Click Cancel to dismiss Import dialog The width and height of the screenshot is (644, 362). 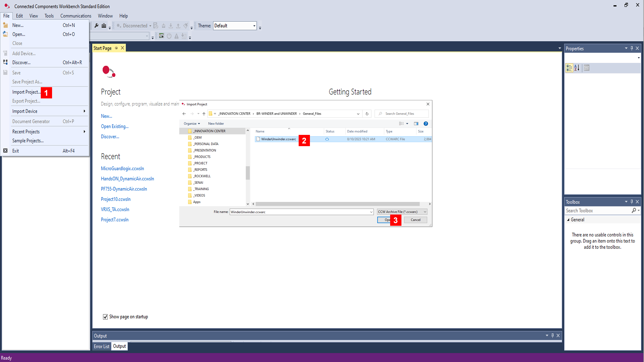415,220
